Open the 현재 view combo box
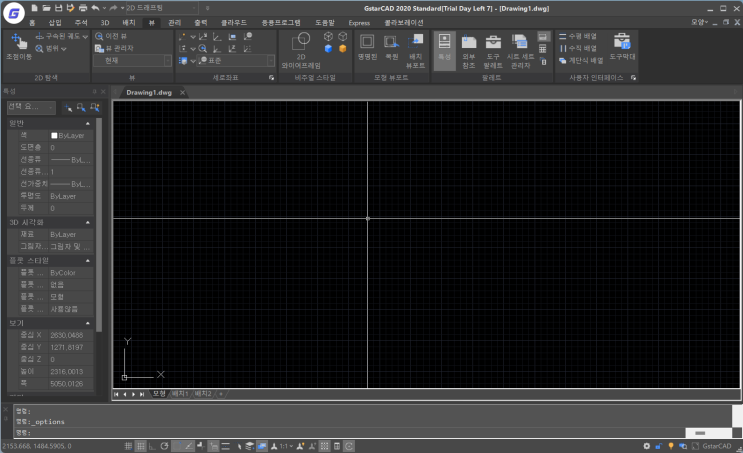 (x=132, y=61)
